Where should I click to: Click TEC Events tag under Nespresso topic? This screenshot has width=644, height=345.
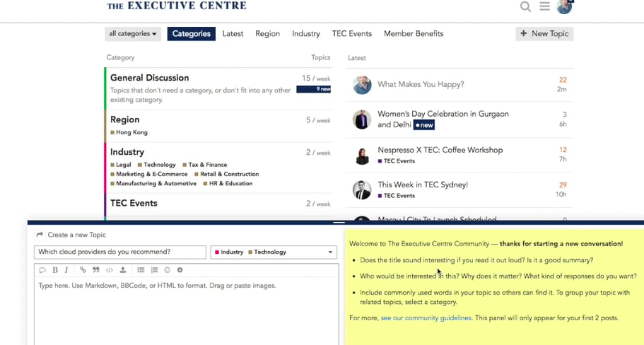tap(397, 161)
